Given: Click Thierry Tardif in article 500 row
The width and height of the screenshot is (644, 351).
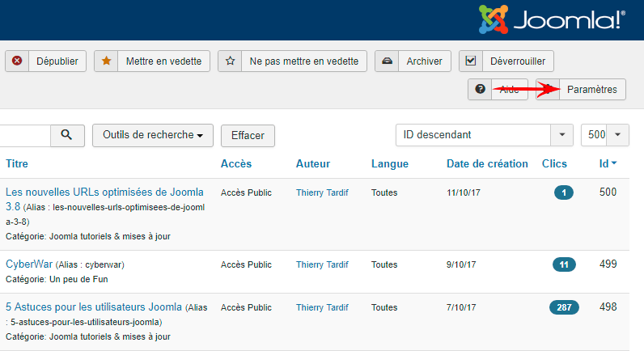Looking at the screenshot, I should (x=322, y=192).
